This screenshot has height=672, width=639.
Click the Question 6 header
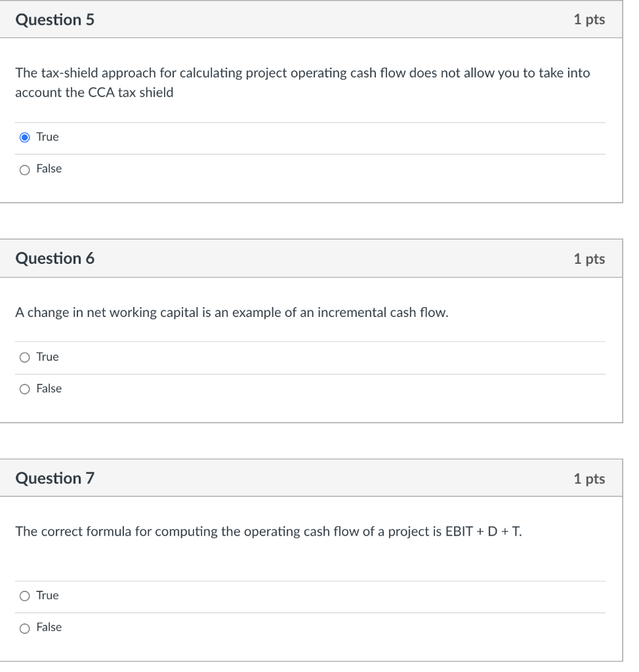[54, 259]
